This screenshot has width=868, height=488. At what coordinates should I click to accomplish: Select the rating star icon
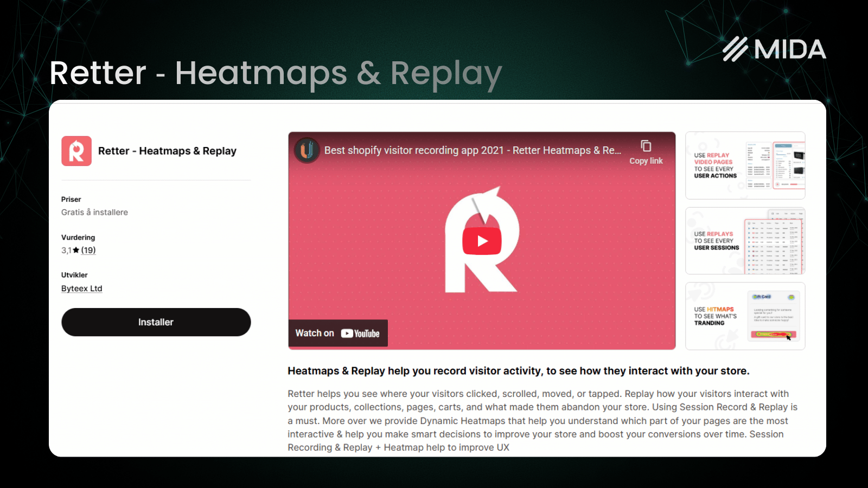pos(76,249)
